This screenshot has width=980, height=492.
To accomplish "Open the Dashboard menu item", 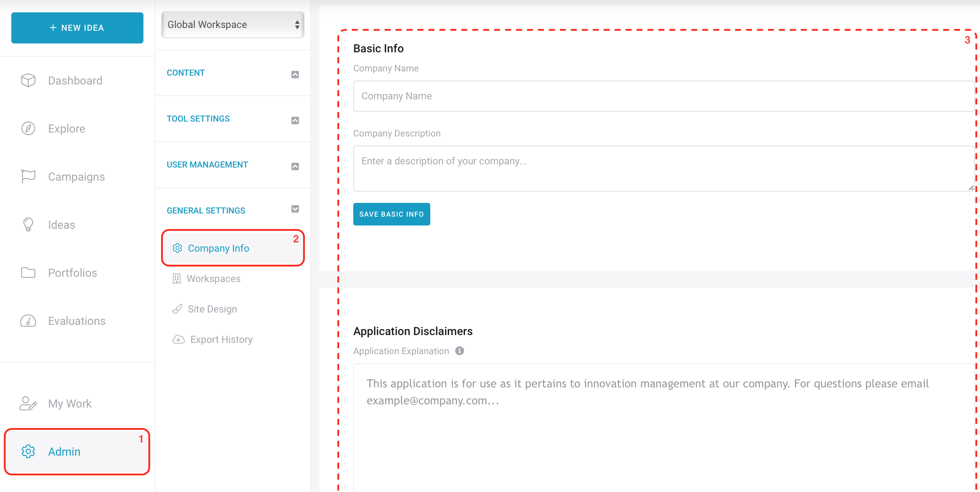I will pyautogui.click(x=77, y=80).
